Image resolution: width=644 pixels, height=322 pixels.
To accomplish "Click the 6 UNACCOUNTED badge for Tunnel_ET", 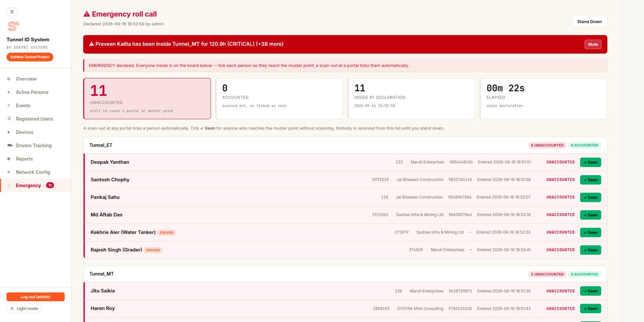I will click(547, 145).
